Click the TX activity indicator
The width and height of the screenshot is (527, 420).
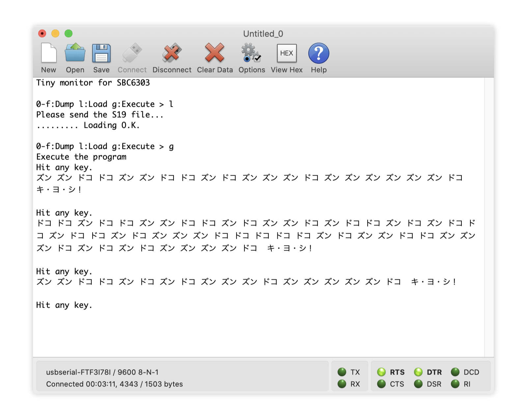click(x=342, y=372)
